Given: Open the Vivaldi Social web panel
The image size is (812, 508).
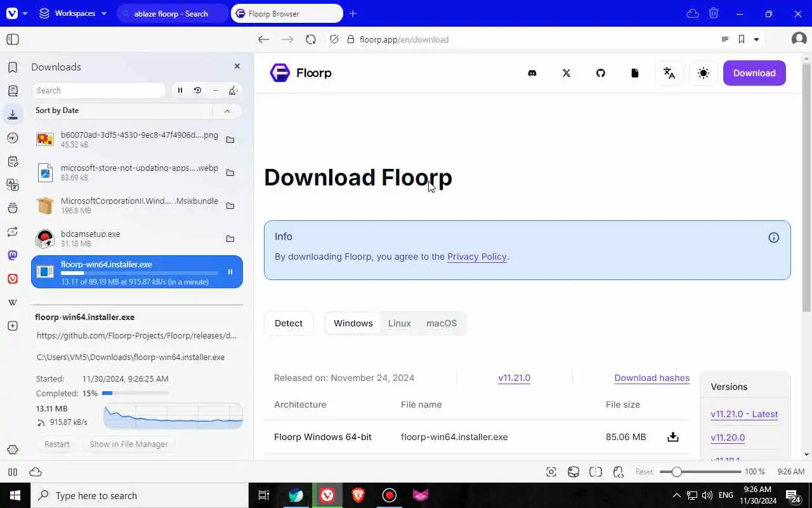Looking at the screenshot, I should (x=13, y=279).
